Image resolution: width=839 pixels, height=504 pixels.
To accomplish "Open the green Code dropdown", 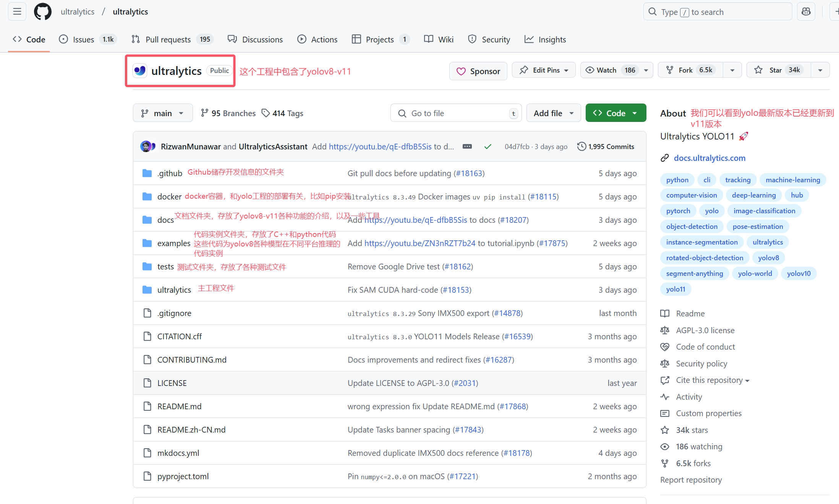I will [616, 113].
